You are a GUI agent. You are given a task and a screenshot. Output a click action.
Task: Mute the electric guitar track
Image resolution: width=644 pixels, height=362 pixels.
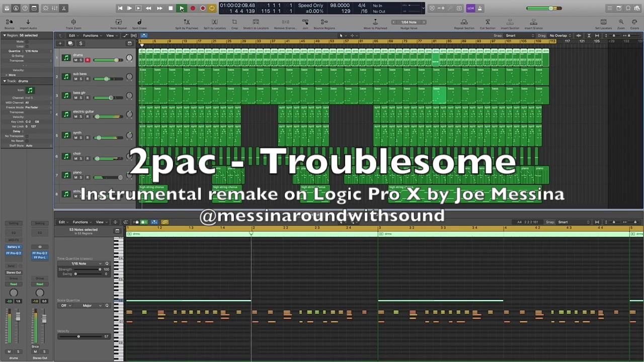coord(76,117)
